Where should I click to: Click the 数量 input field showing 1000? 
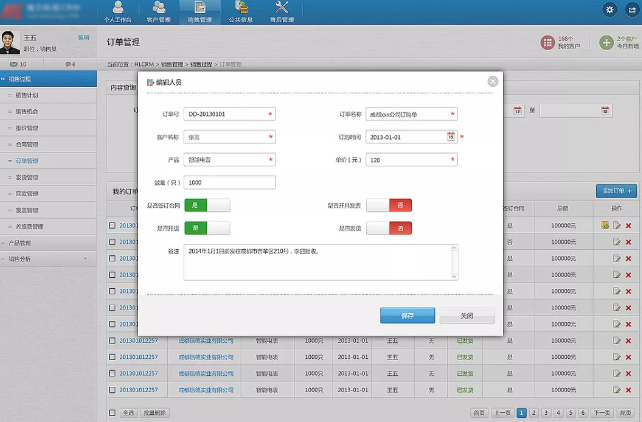(229, 182)
